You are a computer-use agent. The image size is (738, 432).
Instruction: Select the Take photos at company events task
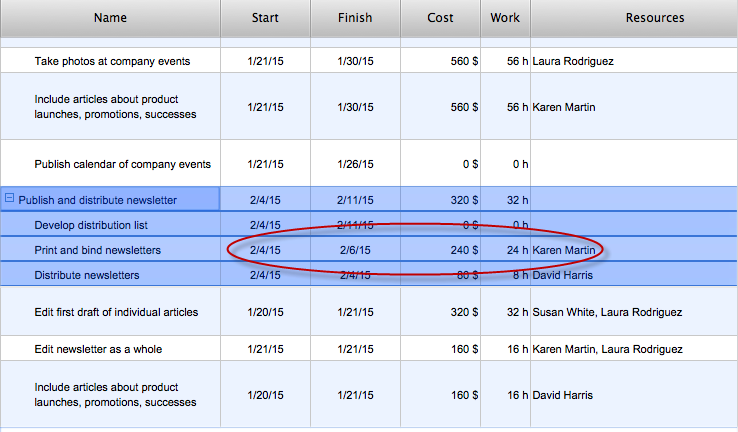112,61
